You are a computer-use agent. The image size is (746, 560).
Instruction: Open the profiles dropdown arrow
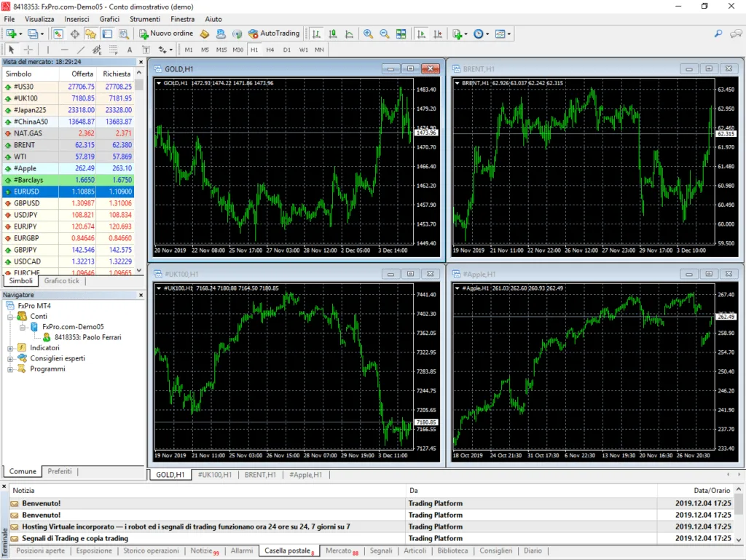42,34
